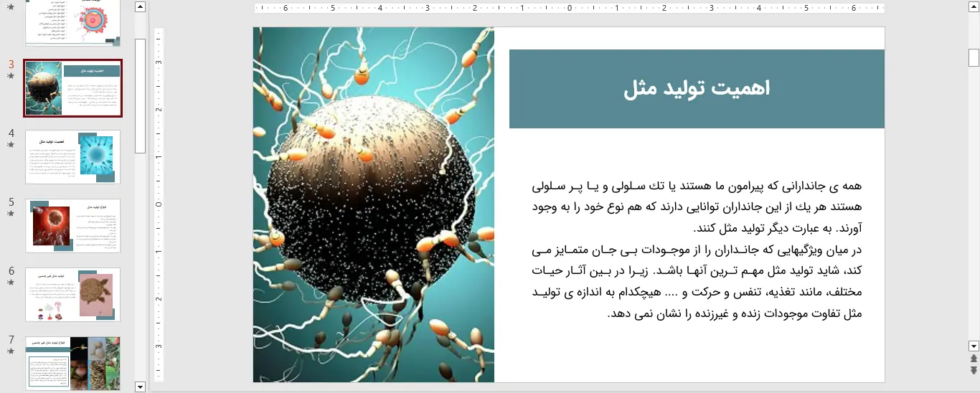Click the main editor scroll-down arrow

click(x=974, y=346)
